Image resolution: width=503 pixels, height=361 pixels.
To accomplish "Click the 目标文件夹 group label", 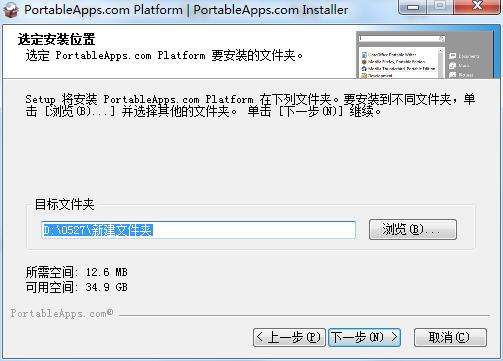I will (65, 204).
